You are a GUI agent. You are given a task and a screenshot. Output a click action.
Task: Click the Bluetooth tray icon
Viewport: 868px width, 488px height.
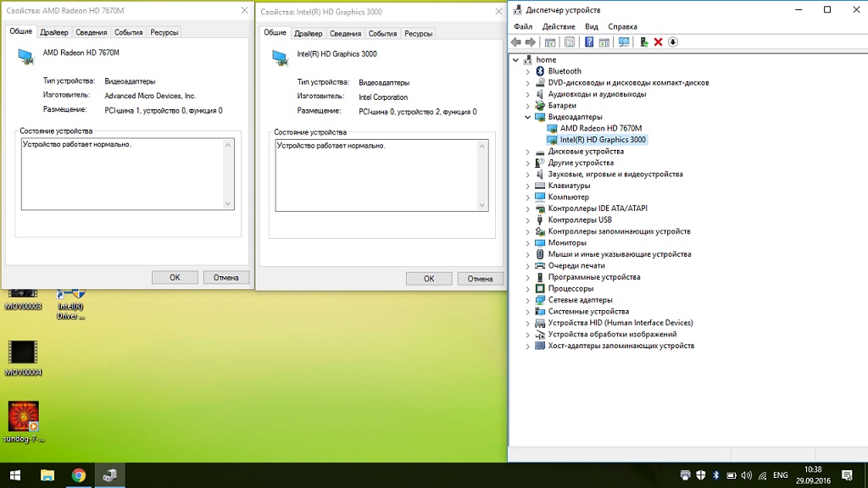(715, 475)
